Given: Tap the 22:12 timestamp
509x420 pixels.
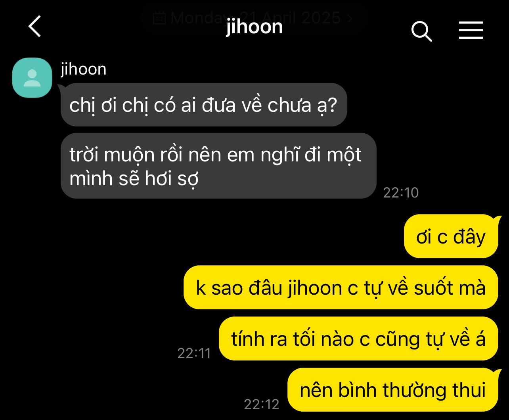Looking at the screenshot, I should pos(262,404).
